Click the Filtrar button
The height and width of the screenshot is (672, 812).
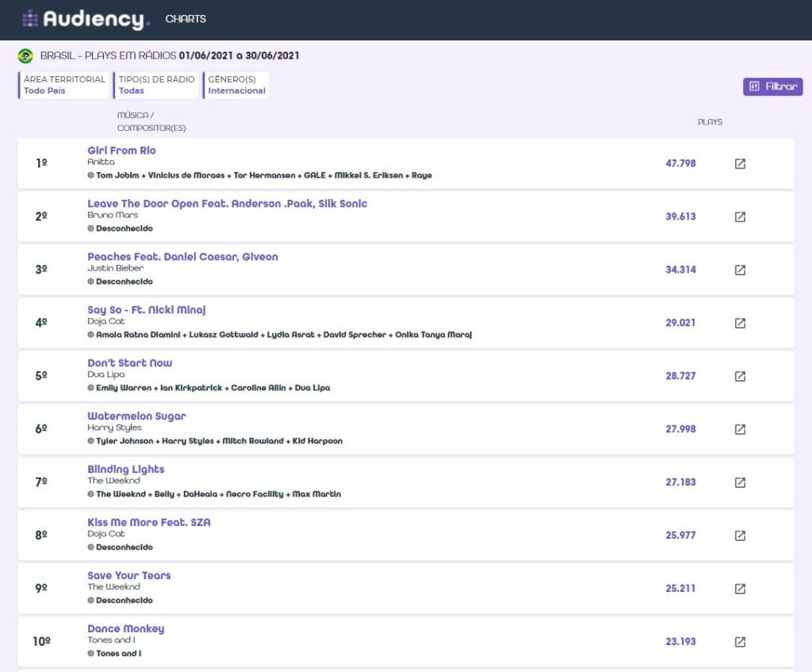click(772, 86)
